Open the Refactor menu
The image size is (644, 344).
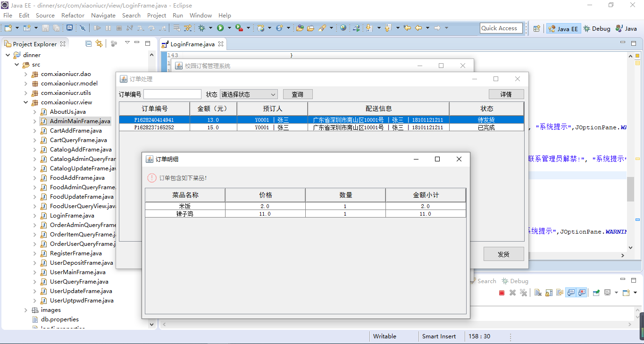73,15
